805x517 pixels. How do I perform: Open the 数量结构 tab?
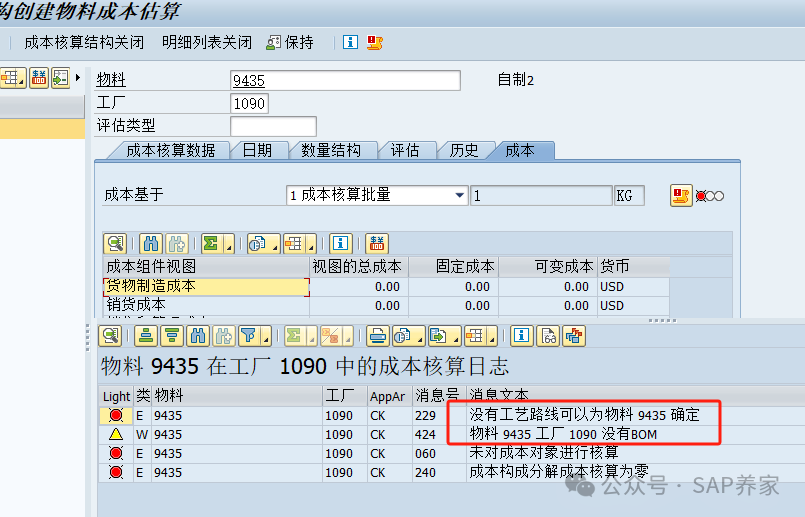tap(331, 150)
